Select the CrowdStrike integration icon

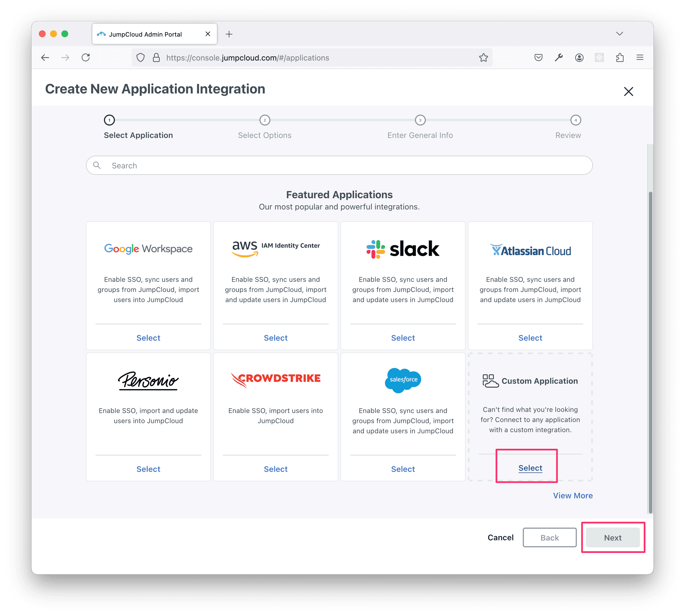point(275,379)
